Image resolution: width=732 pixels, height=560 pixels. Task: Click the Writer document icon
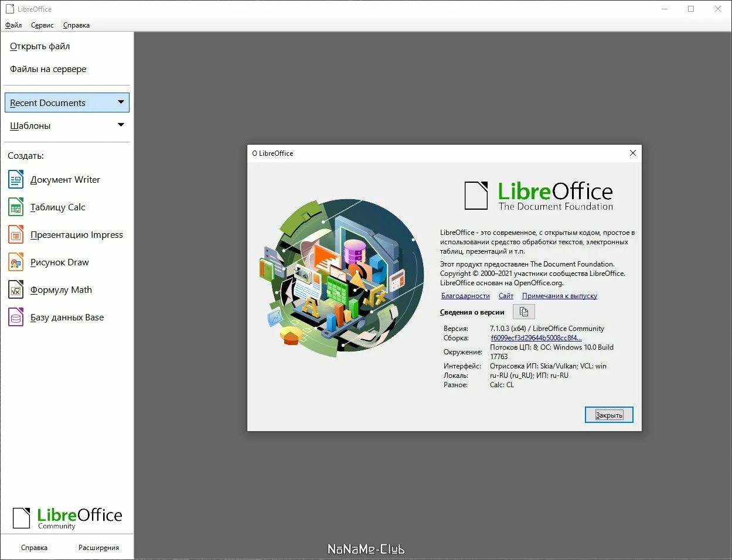click(16, 179)
